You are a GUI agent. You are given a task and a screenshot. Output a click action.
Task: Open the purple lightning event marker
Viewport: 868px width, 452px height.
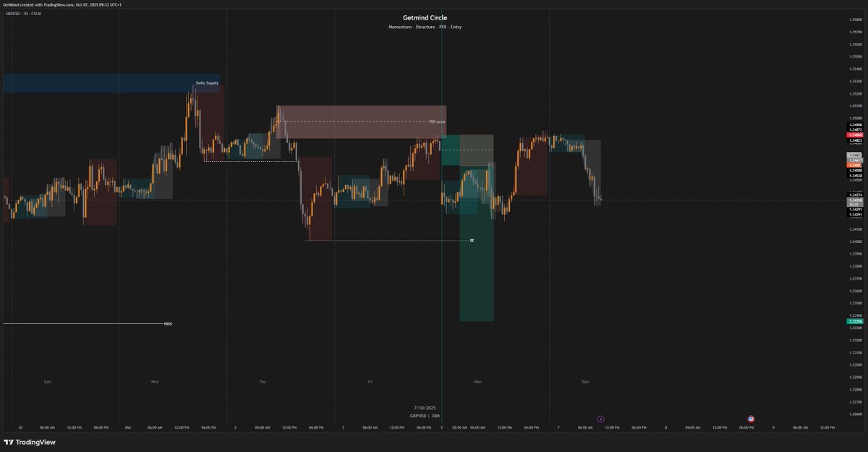600,419
